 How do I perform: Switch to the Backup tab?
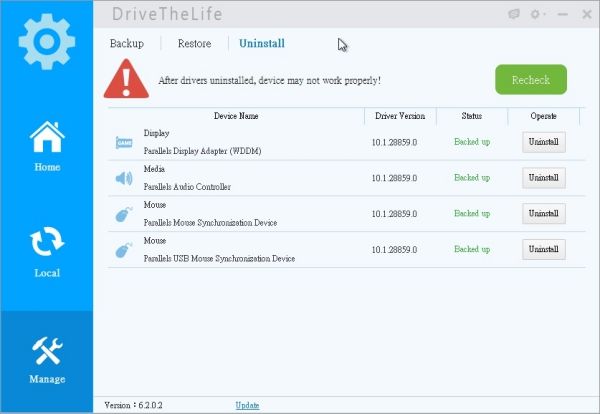click(127, 44)
